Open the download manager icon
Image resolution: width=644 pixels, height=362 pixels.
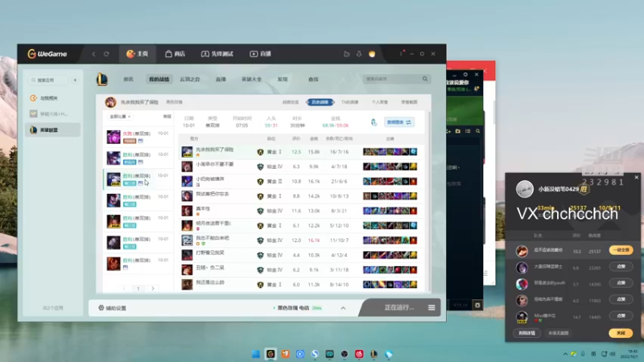[x=359, y=54]
